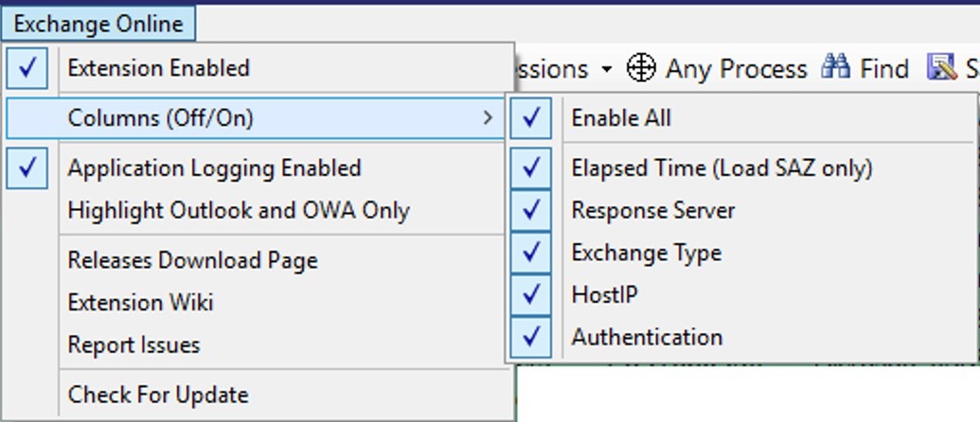Disable the Authentication column

click(530, 337)
